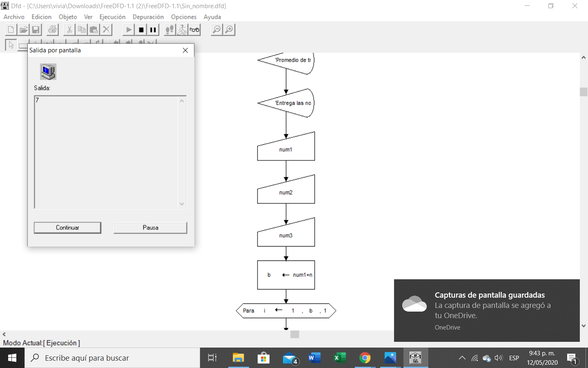The width and height of the screenshot is (588, 368).
Task: Show hidden tray icons chevron
Action: pos(462,358)
